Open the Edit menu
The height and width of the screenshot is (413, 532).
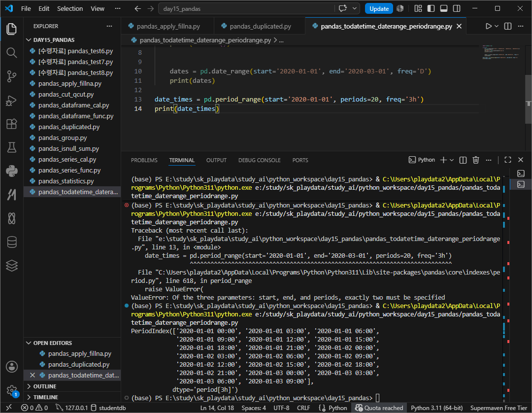coord(44,8)
